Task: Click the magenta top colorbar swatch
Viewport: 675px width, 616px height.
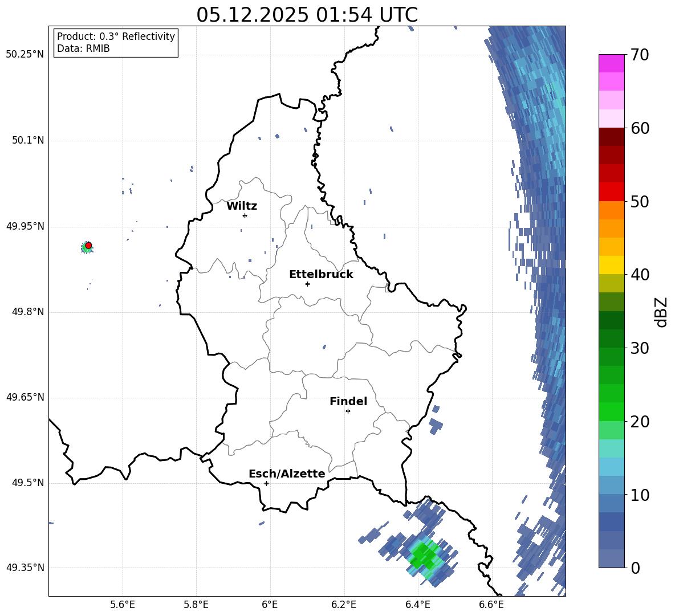Action: [x=611, y=64]
